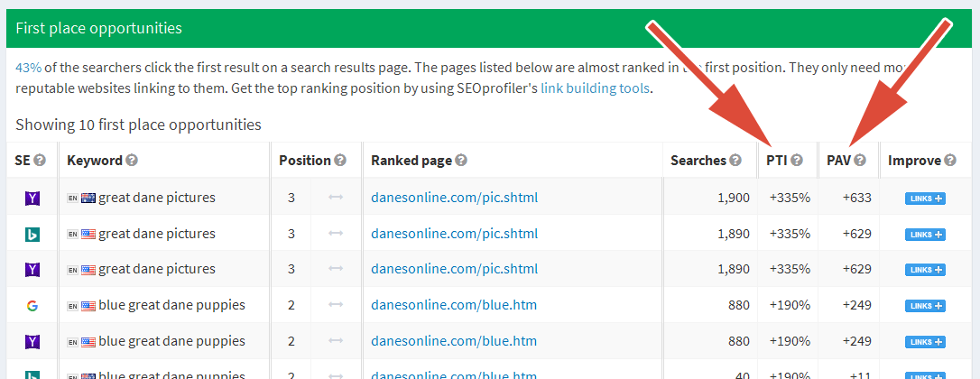The image size is (980, 379).
Task: Click blue great dane puppies keyword in Google row
Action: 171,305
